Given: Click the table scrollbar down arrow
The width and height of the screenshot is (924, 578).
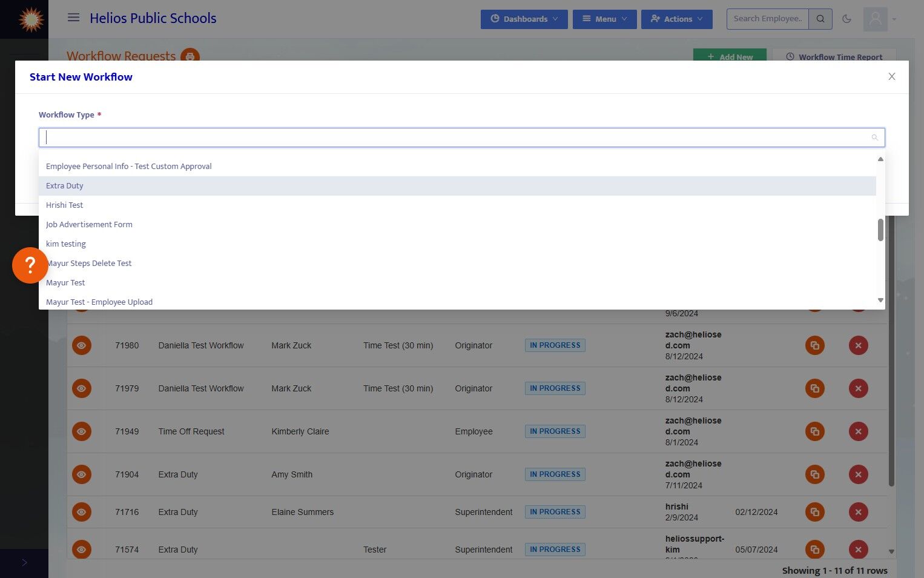Looking at the screenshot, I should [891, 552].
